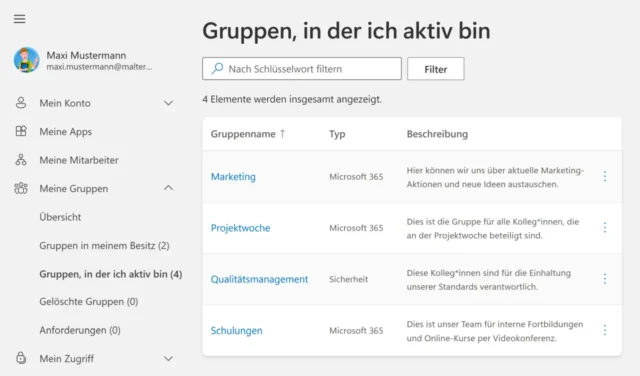This screenshot has height=376, width=640.
Task: Click the magnifier icon in the filter box
Action: point(218,69)
